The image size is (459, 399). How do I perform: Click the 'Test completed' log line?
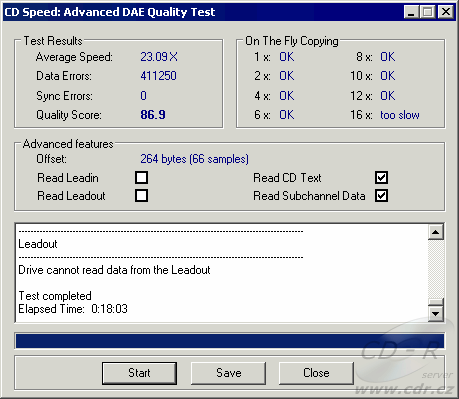click(55, 296)
